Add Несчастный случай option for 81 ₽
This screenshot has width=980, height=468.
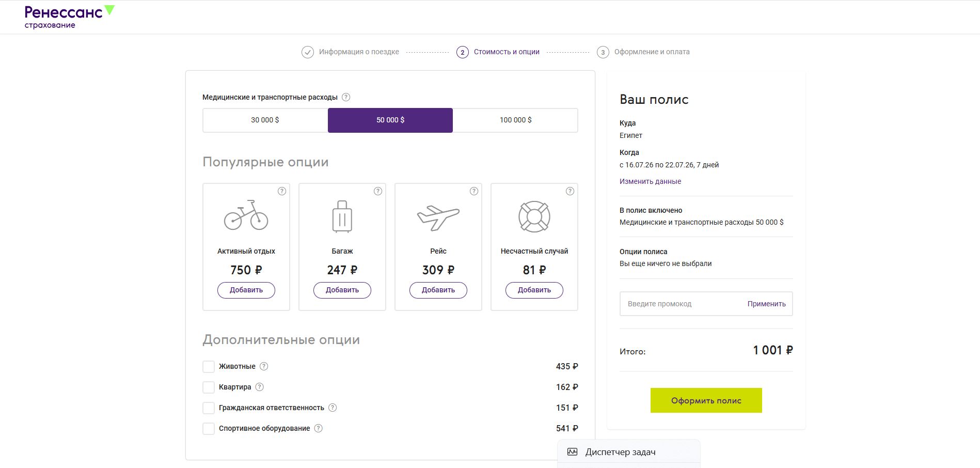534,290
